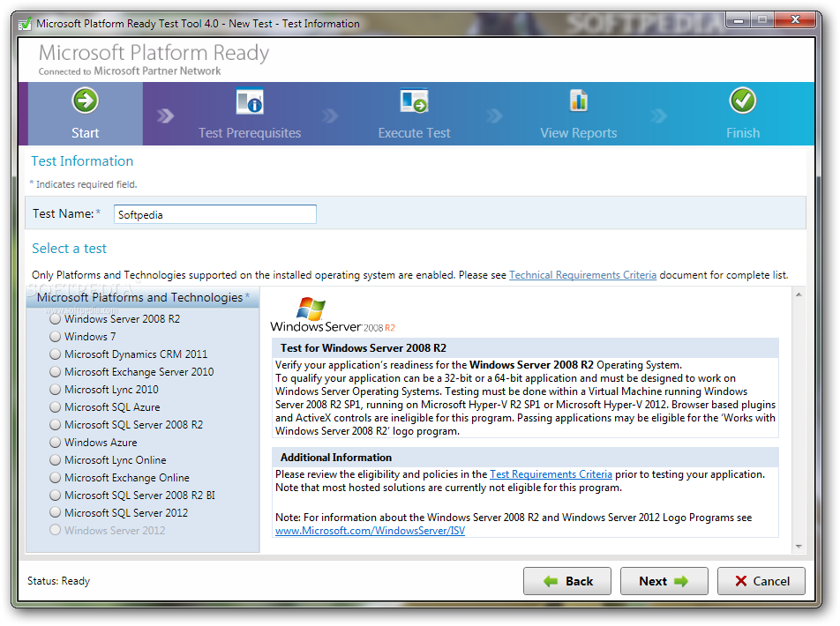
Task: Choose Microsoft Exchange Server 2010 option
Action: pos(55,372)
